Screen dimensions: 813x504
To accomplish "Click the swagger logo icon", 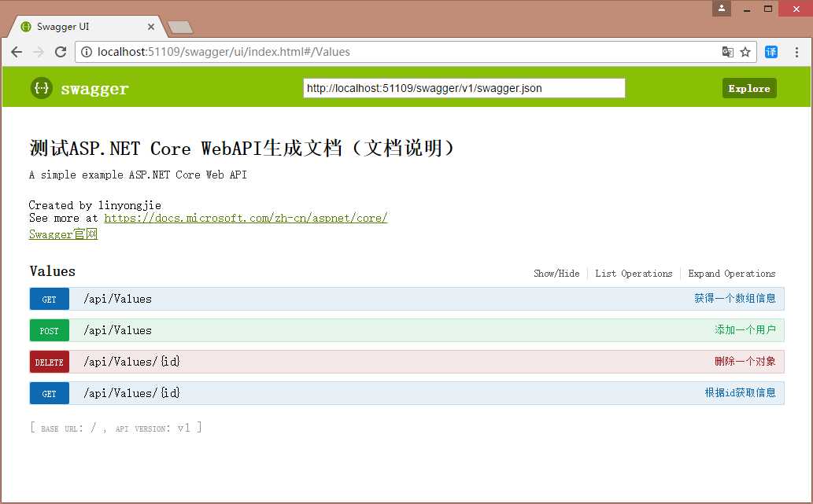I will pos(42,88).
